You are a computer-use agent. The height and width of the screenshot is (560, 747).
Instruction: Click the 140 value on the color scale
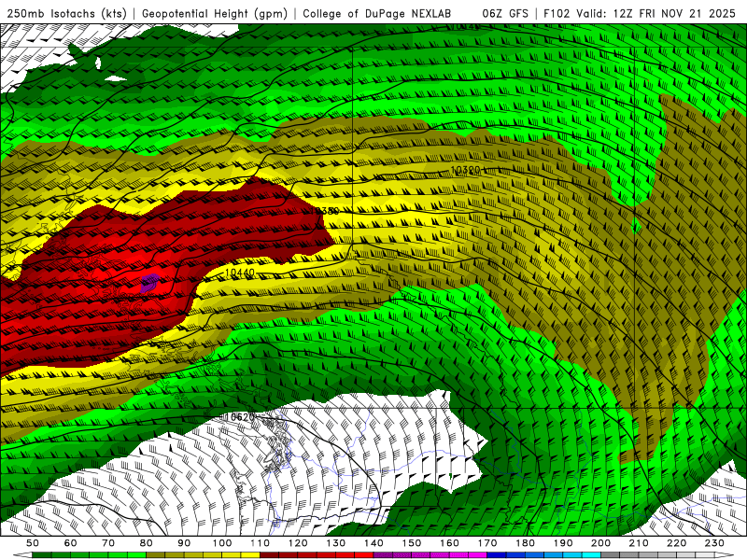(x=373, y=543)
